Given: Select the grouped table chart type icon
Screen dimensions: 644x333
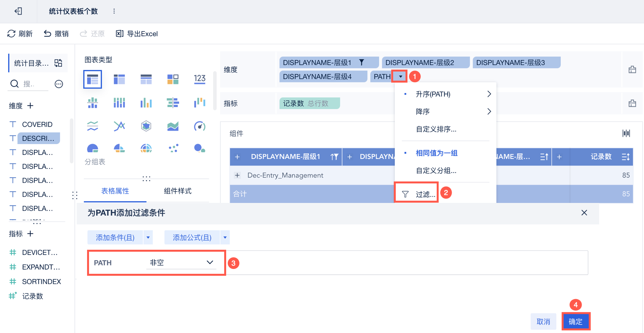Looking at the screenshot, I should point(93,79).
